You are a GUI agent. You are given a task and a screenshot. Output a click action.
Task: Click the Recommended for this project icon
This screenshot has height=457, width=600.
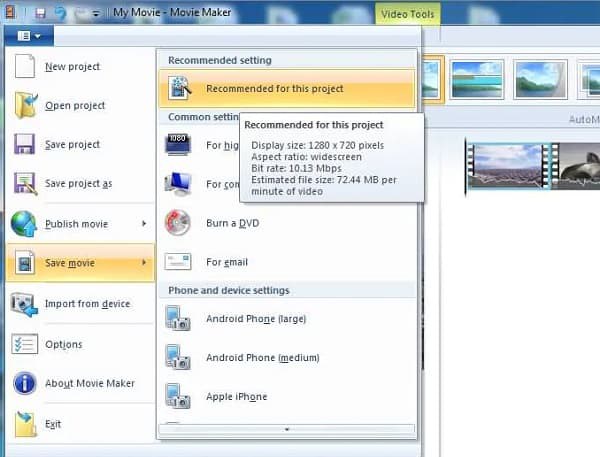[x=179, y=88]
